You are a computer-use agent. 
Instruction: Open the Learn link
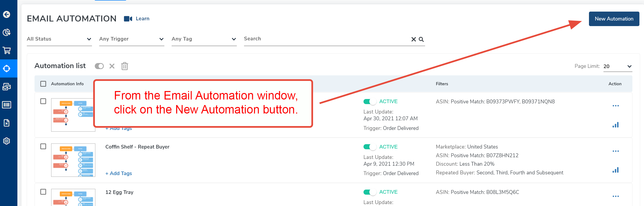(x=142, y=19)
